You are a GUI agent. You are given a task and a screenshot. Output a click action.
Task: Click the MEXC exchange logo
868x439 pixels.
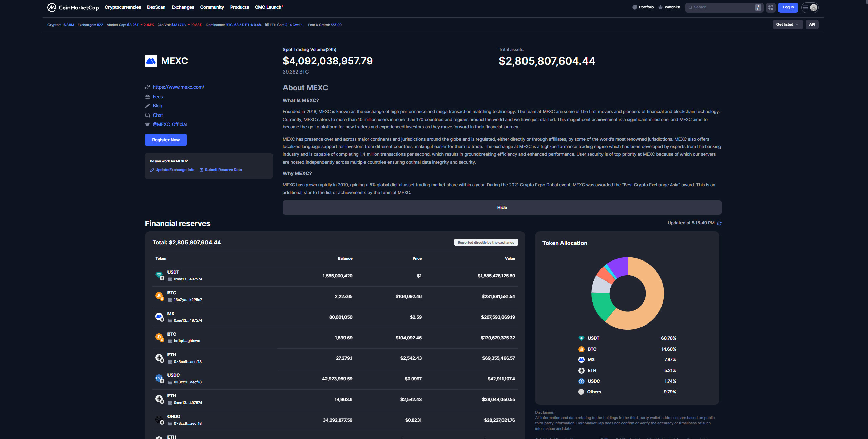[151, 61]
